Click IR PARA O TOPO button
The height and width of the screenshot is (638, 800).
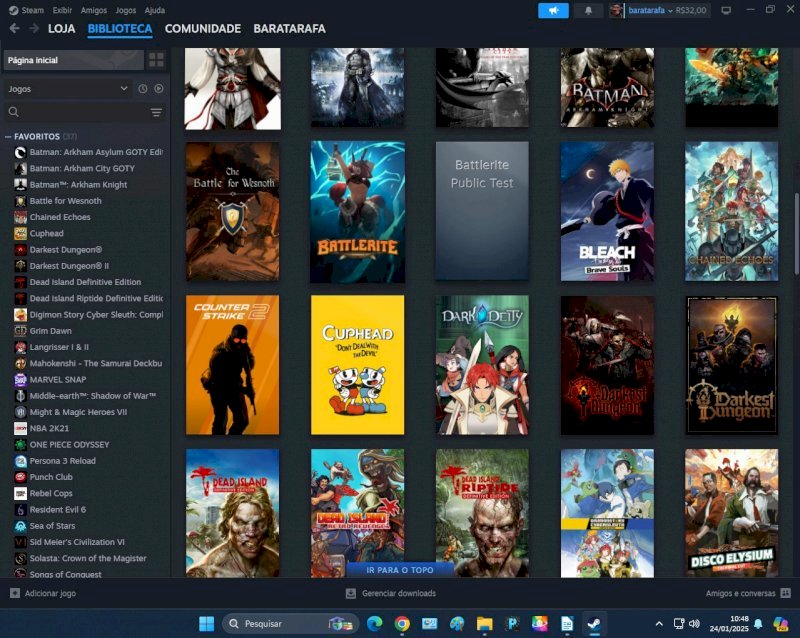coord(400,570)
